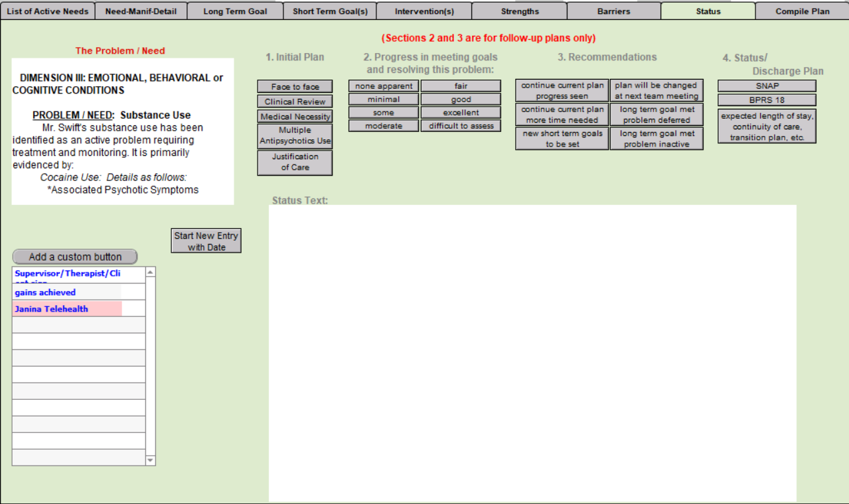Switch to the Long Term Goal tab
Screen dimensions: 849x504
coord(235,11)
